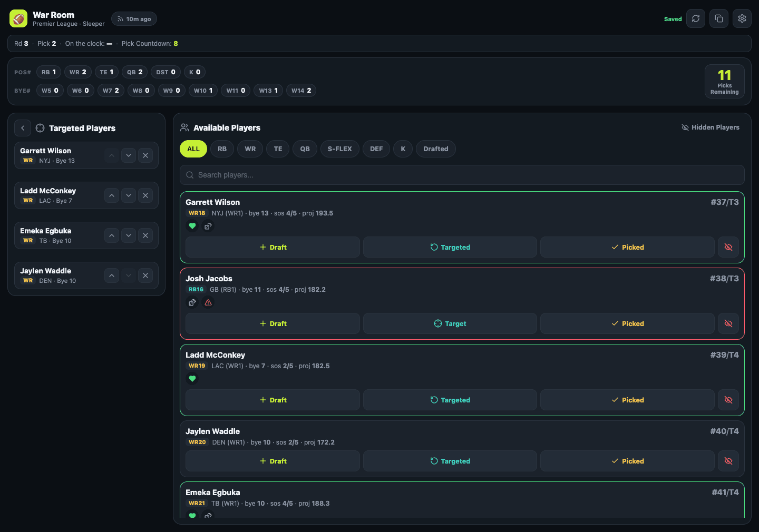This screenshot has height=532, width=759.
Task: Hide Josh Jacobs using the eye-off button
Action: pos(728,323)
